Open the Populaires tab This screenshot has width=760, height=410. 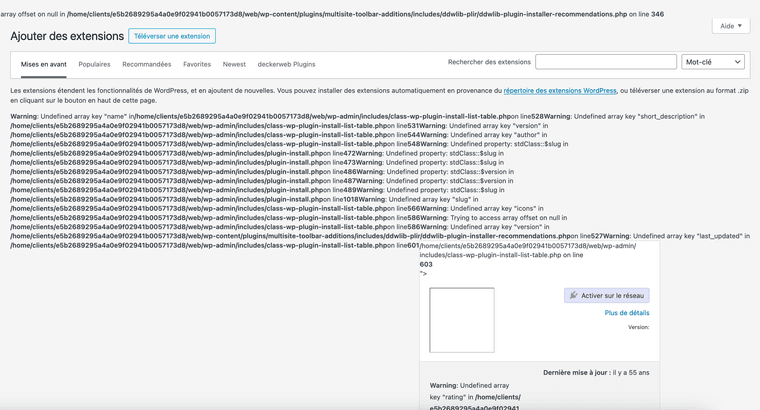click(x=94, y=64)
